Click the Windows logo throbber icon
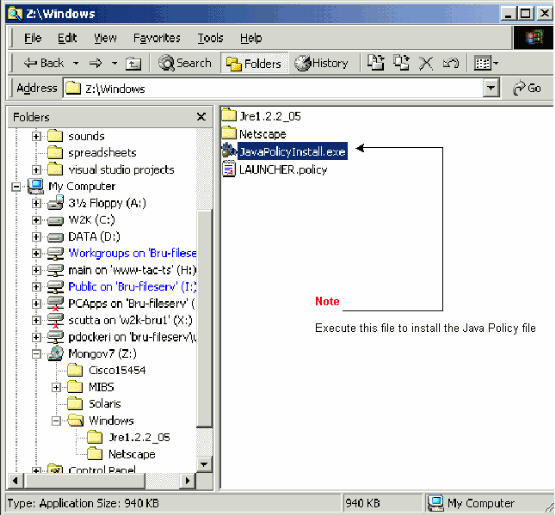This screenshot has height=515, width=555. [x=534, y=38]
